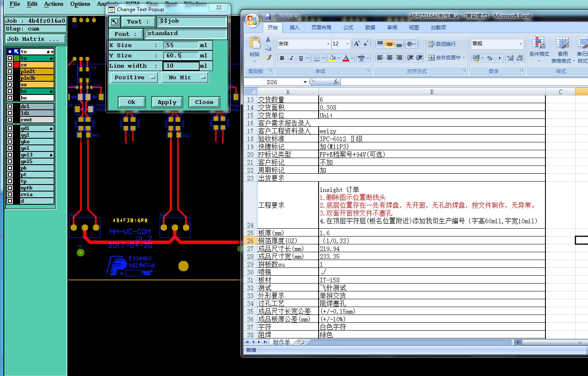Toggle checkbox for layer cs
This screenshot has width=588, height=376.
point(10,65)
